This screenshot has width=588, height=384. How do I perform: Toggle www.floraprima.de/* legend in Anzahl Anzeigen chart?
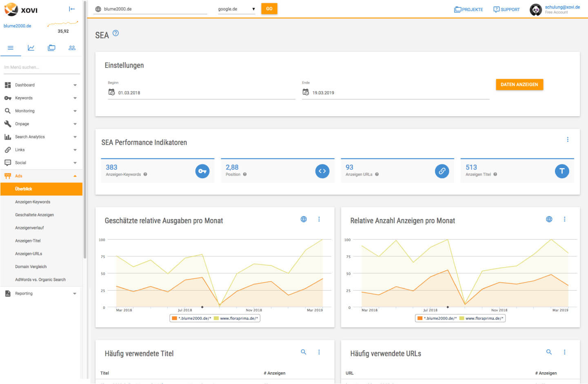(x=481, y=318)
